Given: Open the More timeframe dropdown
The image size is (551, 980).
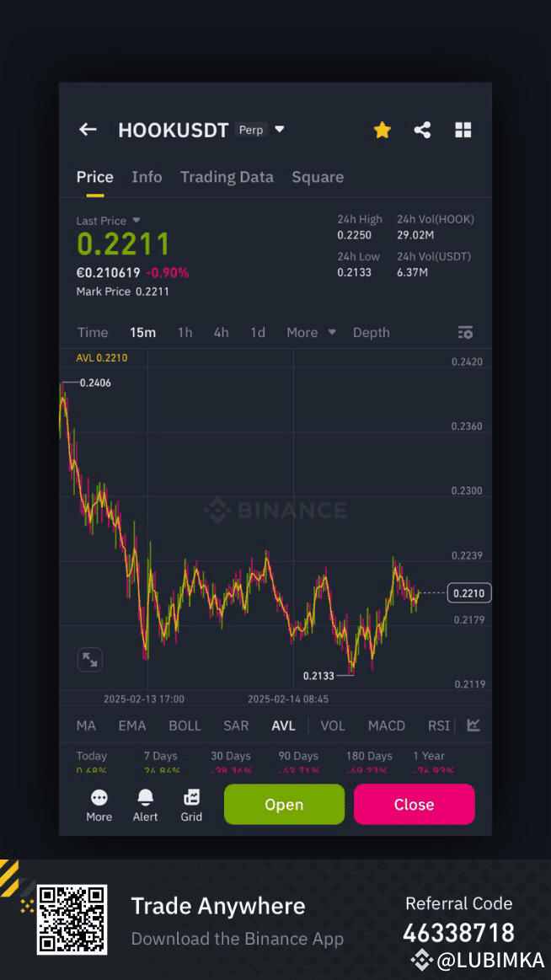Looking at the screenshot, I should pyautogui.click(x=310, y=332).
